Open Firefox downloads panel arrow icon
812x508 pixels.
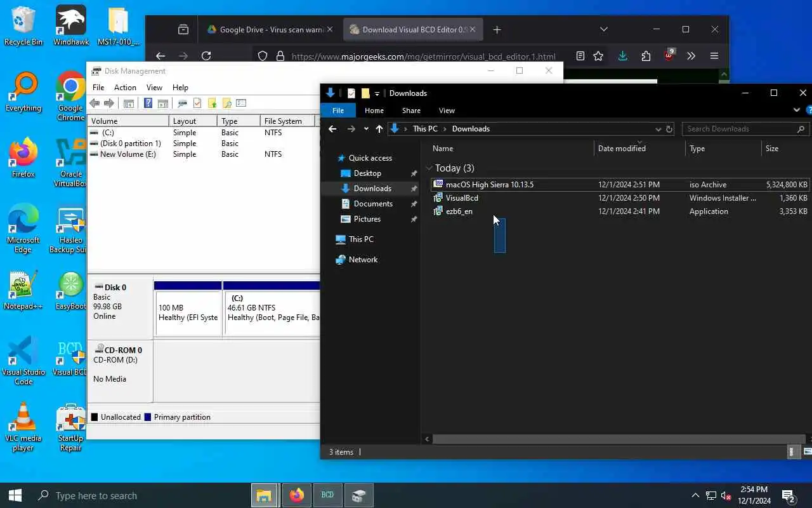622,56
